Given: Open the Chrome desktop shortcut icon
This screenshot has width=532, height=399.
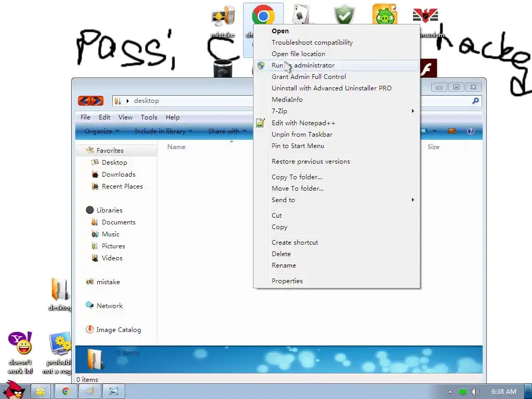Looking at the screenshot, I should (x=263, y=14).
